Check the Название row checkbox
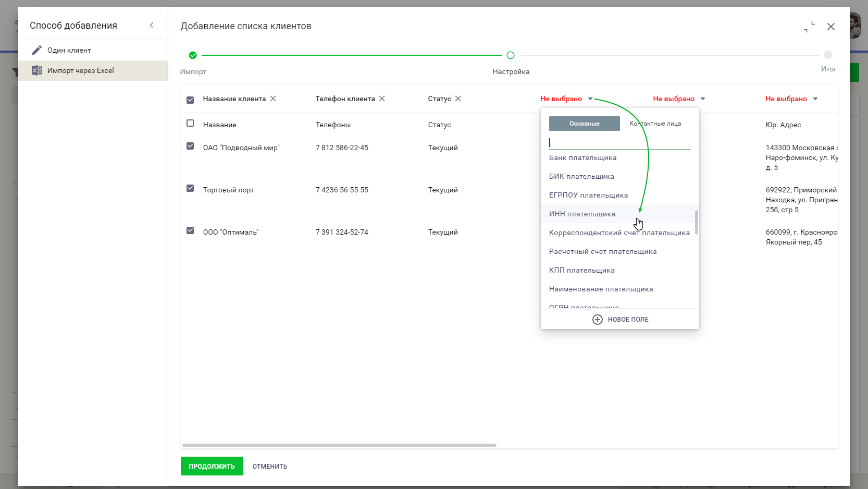The width and height of the screenshot is (868, 489). [x=190, y=124]
